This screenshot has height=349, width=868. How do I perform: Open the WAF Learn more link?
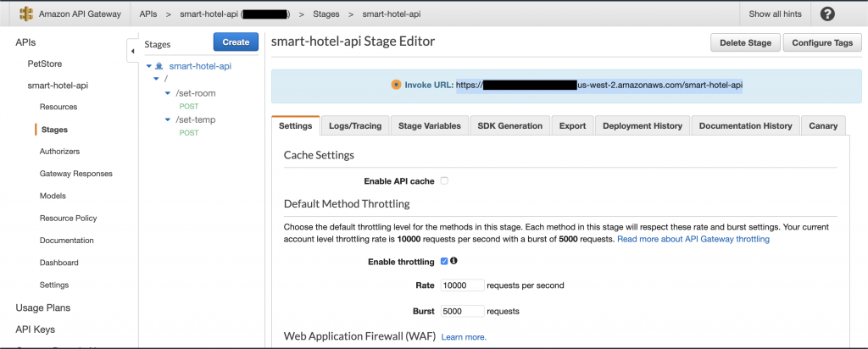[464, 337]
